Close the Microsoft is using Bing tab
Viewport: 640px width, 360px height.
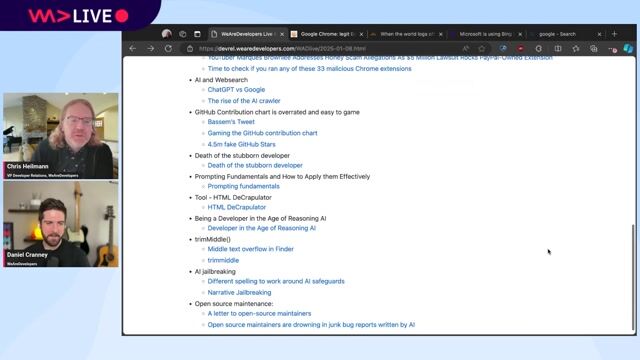tap(520, 34)
